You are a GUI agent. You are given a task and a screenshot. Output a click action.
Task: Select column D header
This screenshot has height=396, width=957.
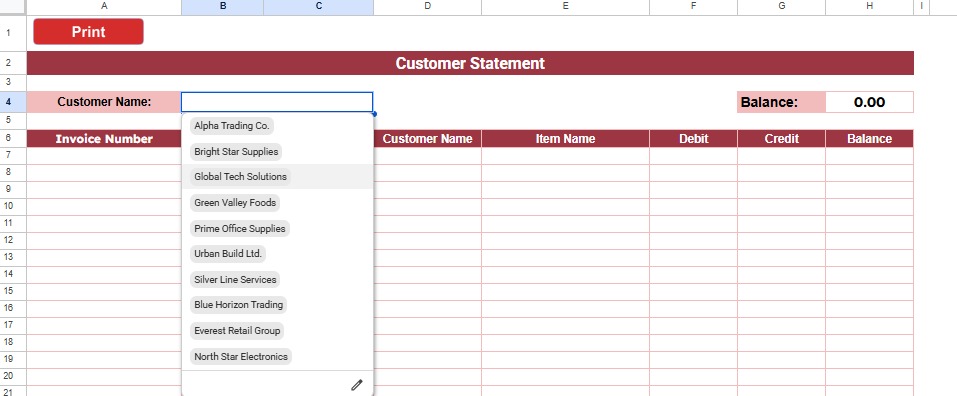[x=427, y=6]
